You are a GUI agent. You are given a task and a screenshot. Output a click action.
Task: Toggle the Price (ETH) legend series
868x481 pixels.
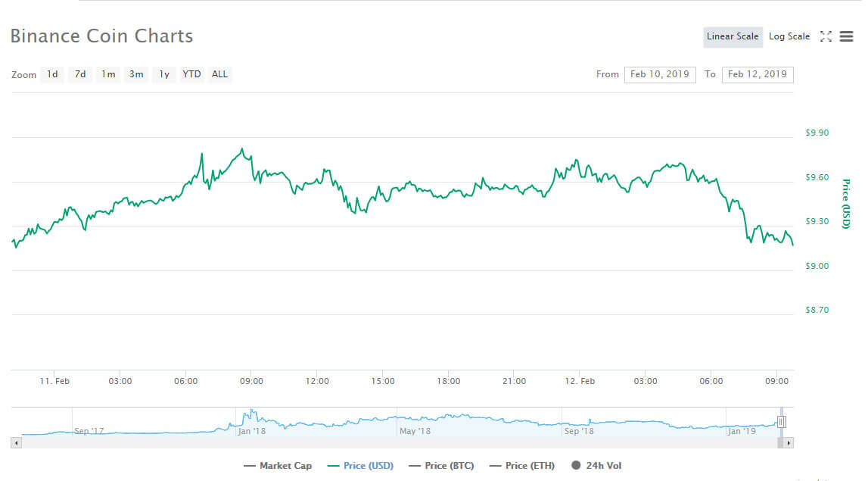522,466
